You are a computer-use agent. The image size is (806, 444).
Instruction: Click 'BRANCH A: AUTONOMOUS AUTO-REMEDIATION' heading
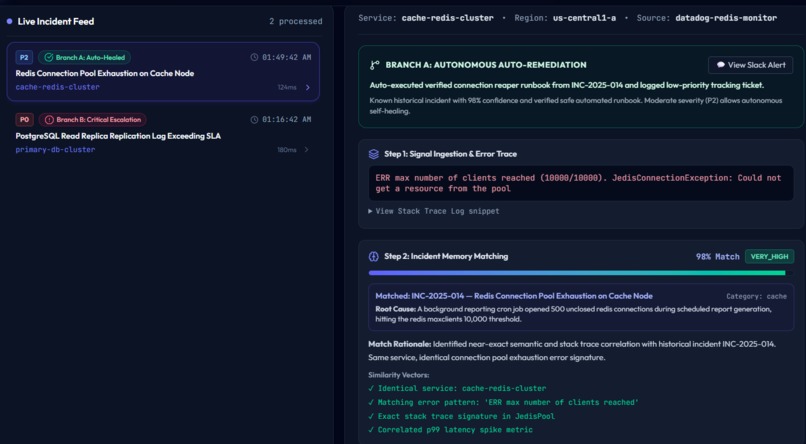click(x=486, y=65)
